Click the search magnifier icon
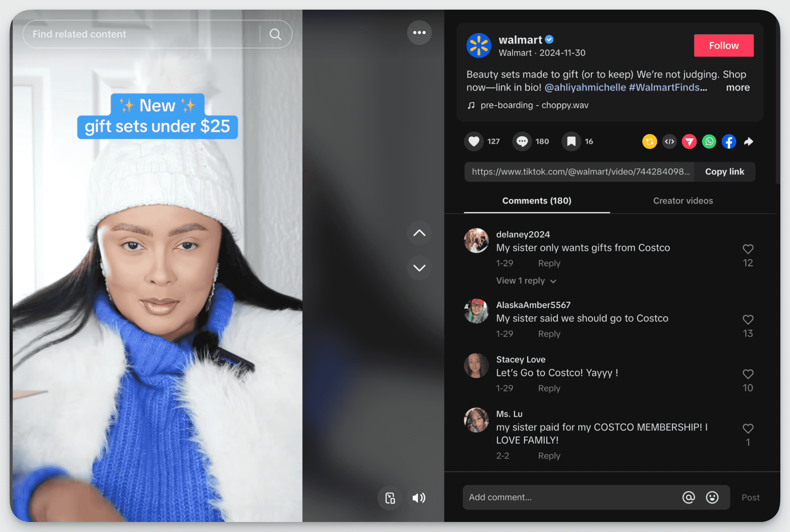This screenshot has width=790, height=532. tap(275, 34)
